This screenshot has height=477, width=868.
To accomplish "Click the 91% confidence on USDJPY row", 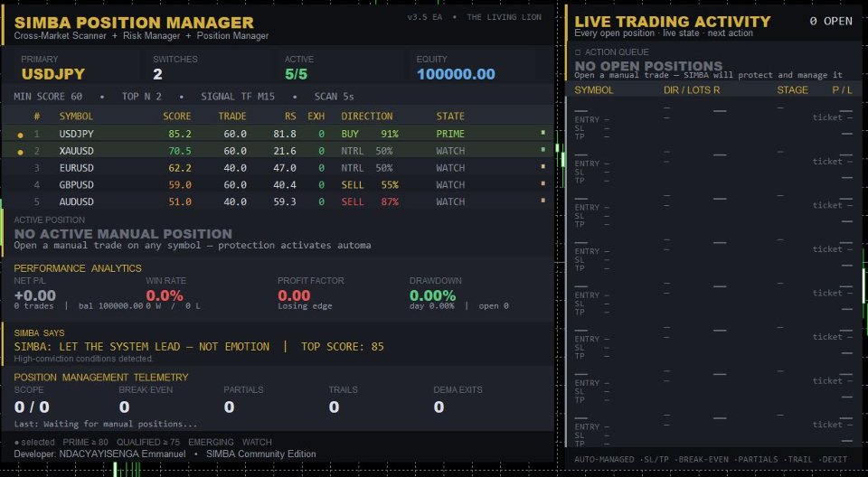I will coord(390,134).
